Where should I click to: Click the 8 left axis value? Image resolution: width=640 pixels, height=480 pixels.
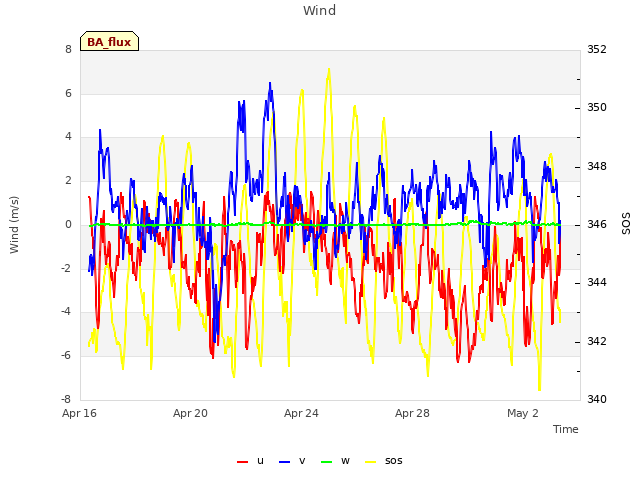(x=68, y=49)
